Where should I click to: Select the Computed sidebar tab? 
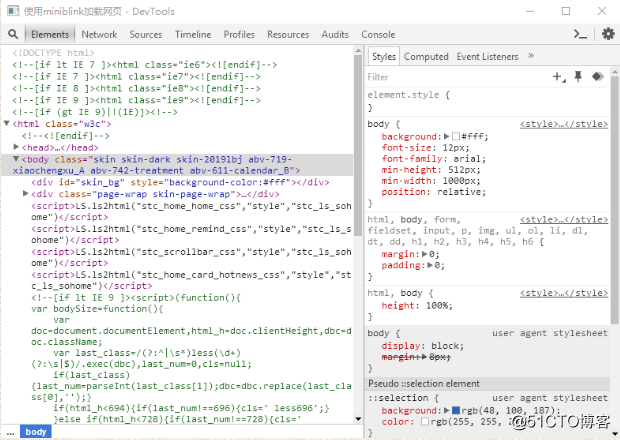[426, 57]
